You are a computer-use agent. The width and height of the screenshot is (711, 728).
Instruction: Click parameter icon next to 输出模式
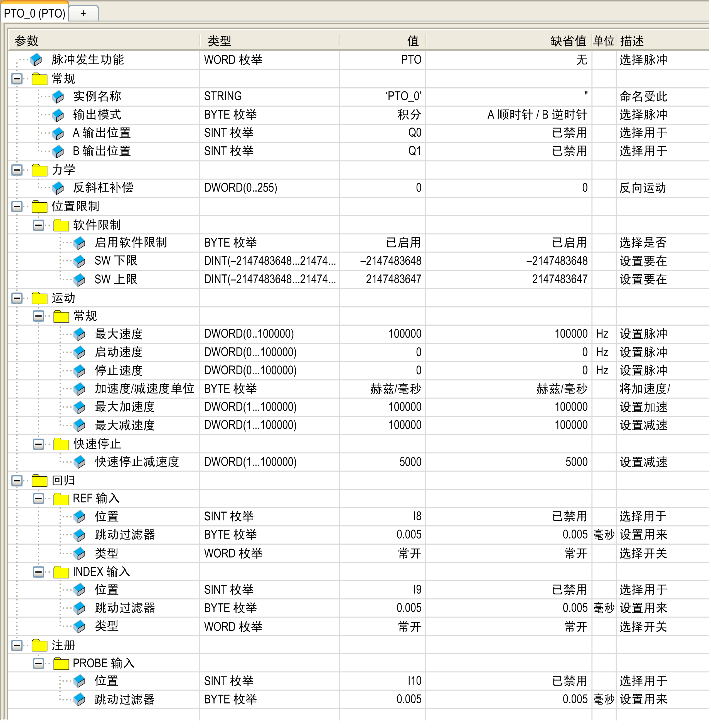pos(58,115)
